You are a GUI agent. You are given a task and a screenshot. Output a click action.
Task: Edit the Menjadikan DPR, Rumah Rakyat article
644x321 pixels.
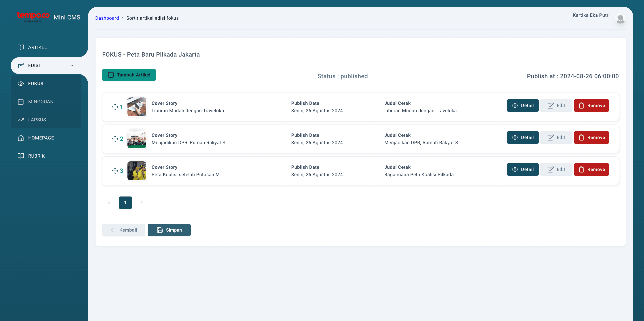point(556,137)
